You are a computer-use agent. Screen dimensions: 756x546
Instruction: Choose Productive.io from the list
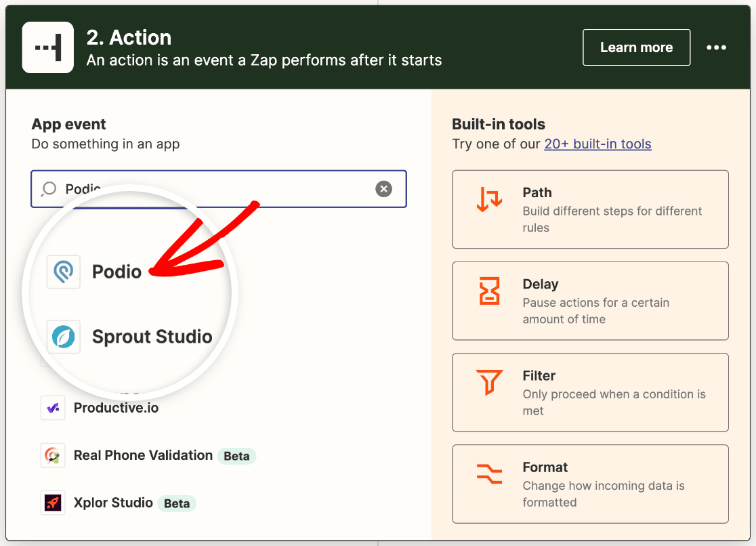(116, 408)
